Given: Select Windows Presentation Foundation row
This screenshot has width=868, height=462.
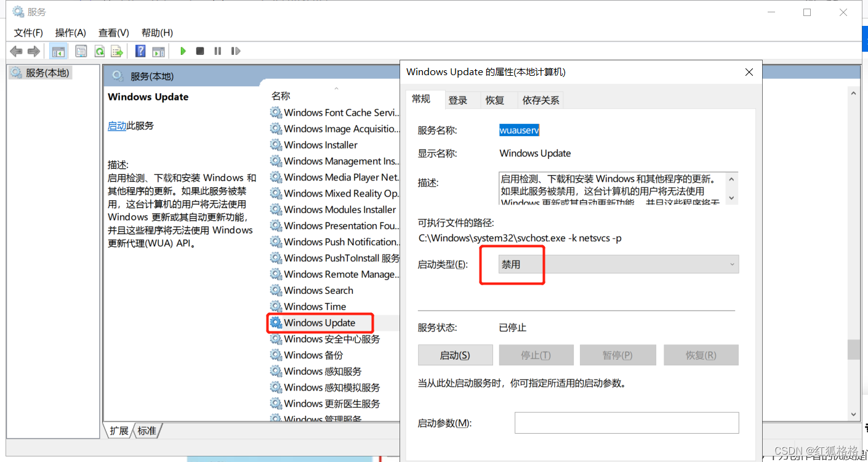Looking at the screenshot, I should coord(334,225).
